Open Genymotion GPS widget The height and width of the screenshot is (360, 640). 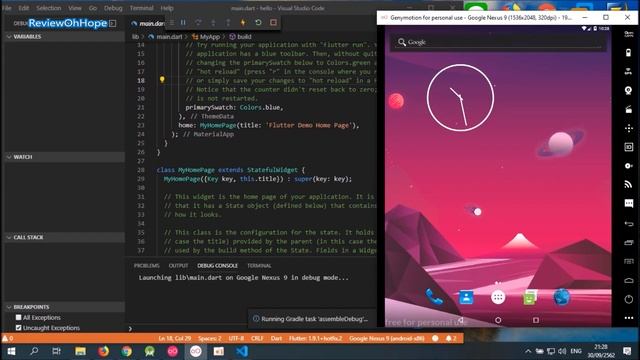tap(629, 71)
